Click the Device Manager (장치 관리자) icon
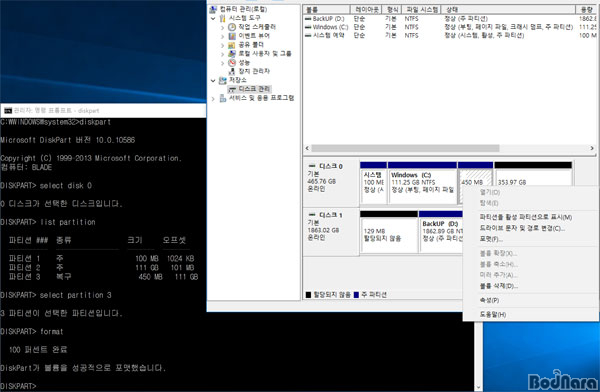 pyautogui.click(x=232, y=71)
